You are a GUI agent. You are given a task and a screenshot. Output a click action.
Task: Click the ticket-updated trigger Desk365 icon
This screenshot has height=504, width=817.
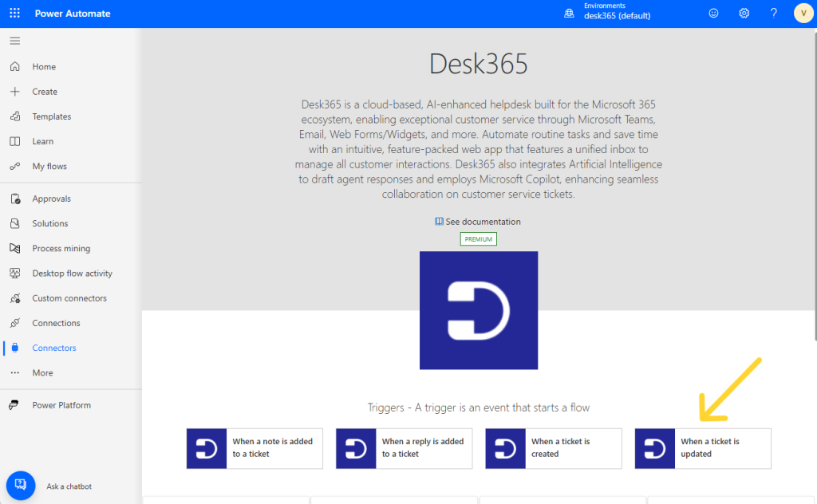click(655, 449)
